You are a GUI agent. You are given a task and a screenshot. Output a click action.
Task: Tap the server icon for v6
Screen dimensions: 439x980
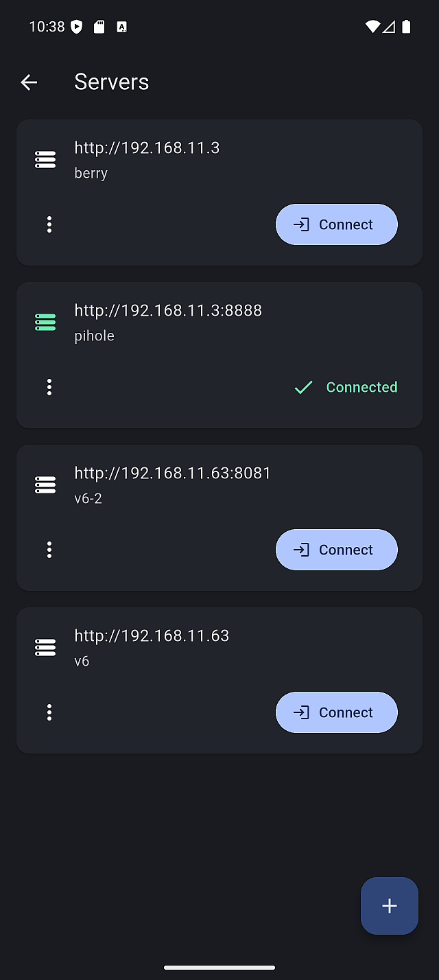pos(45,648)
